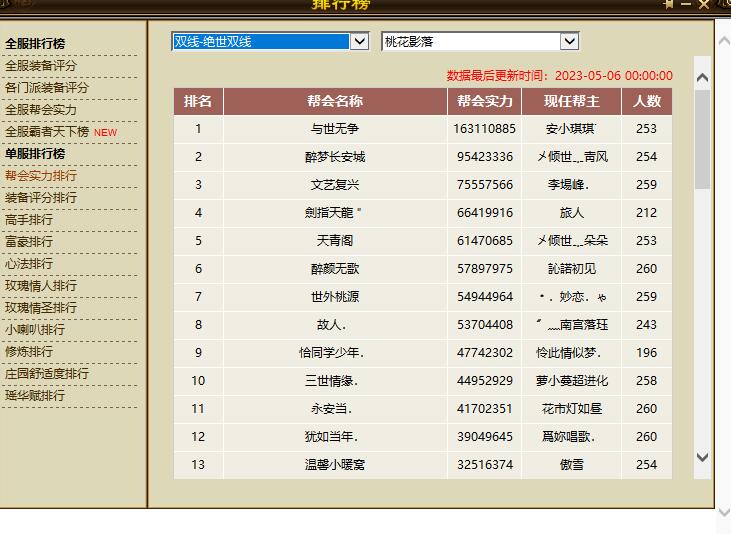Click the page scroll down arrow at far right
Viewport: 731px width, 534px height.
pyautogui.click(x=724, y=512)
